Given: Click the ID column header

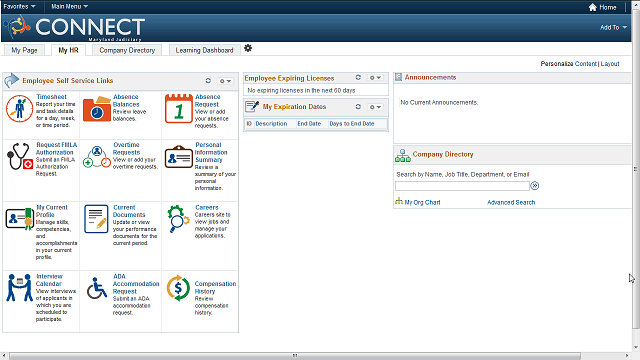Looking at the screenshot, I should coord(249,124).
